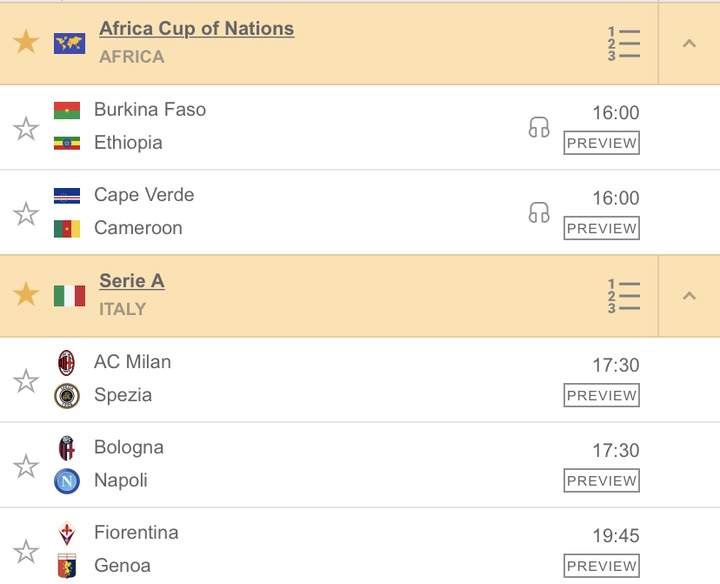This screenshot has height=584, width=720.
Task: Click the Africa world map flag icon
Action: 69,43
